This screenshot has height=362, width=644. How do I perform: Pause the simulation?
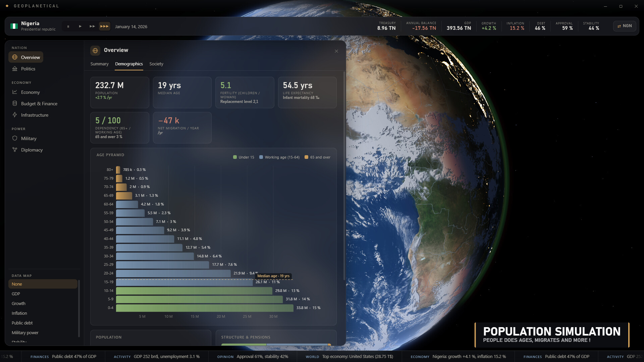coord(68,26)
